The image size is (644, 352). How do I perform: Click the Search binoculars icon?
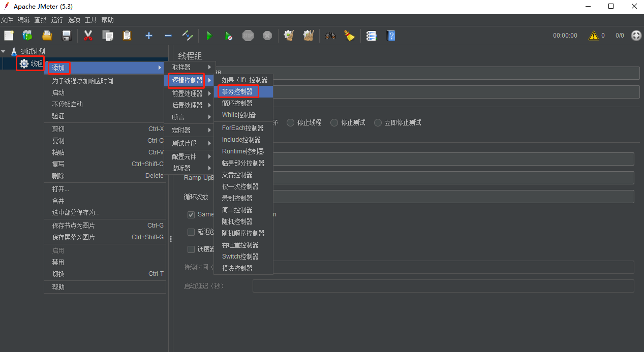[x=330, y=36]
